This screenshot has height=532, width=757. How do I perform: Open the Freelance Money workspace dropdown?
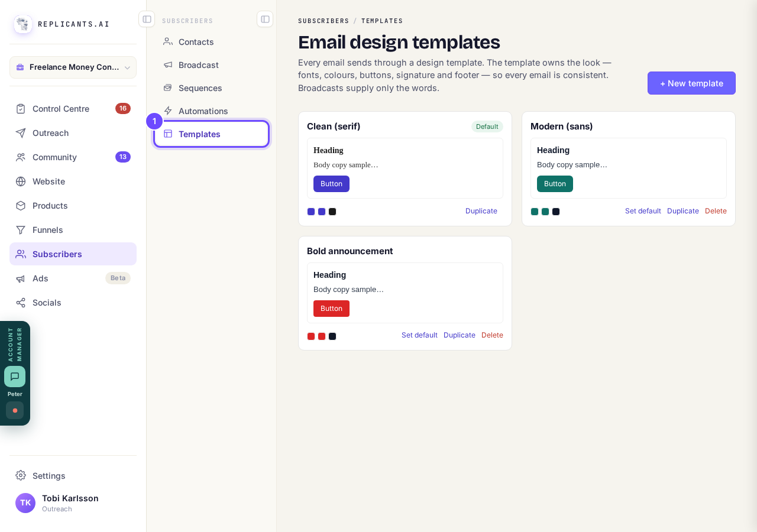tap(73, 67)
